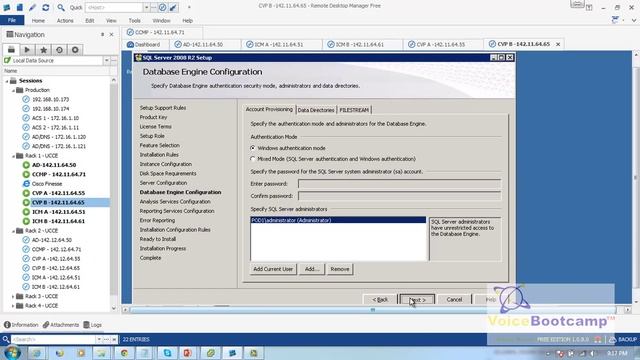Open the Windows Start button
Screen dimensions: 640x360
pyautogui.click(x=12, y=353)
